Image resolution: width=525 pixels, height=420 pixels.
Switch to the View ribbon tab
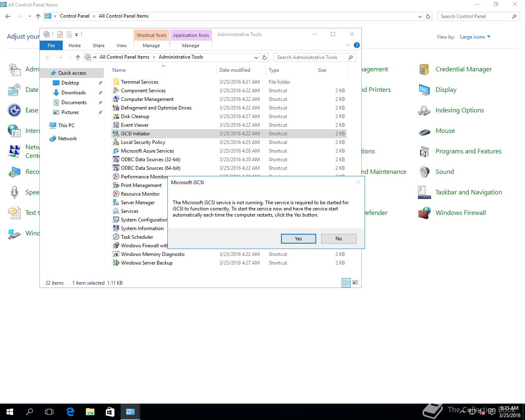click(x=121, y=46)
